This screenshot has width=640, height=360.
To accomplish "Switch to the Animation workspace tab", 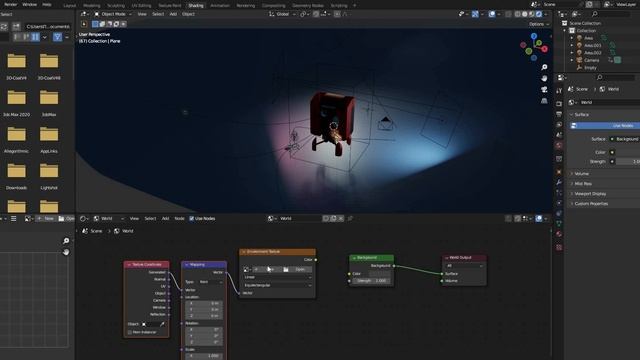I will [220, 6].
